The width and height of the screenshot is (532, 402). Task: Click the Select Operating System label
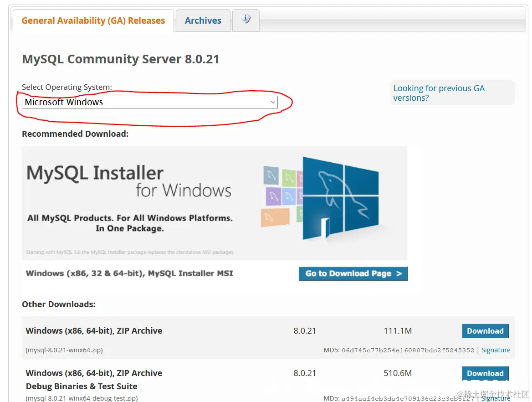(x=67, y=87)
